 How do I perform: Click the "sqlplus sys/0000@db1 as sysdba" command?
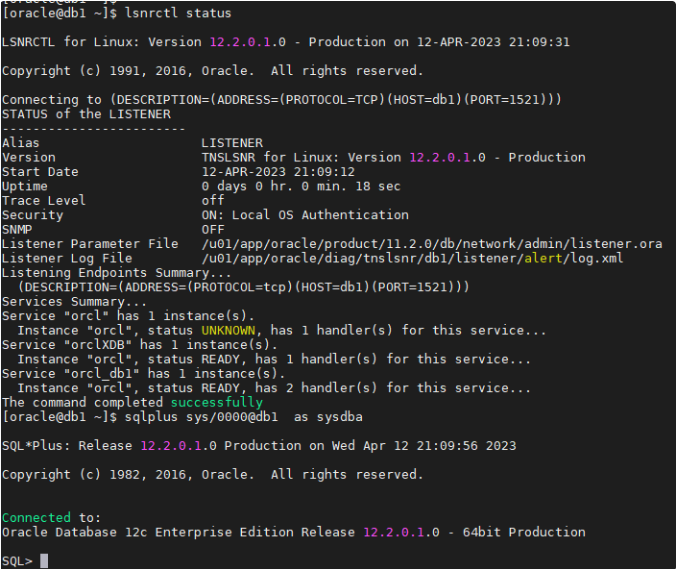pyautogui.click(x=244, y=417)
